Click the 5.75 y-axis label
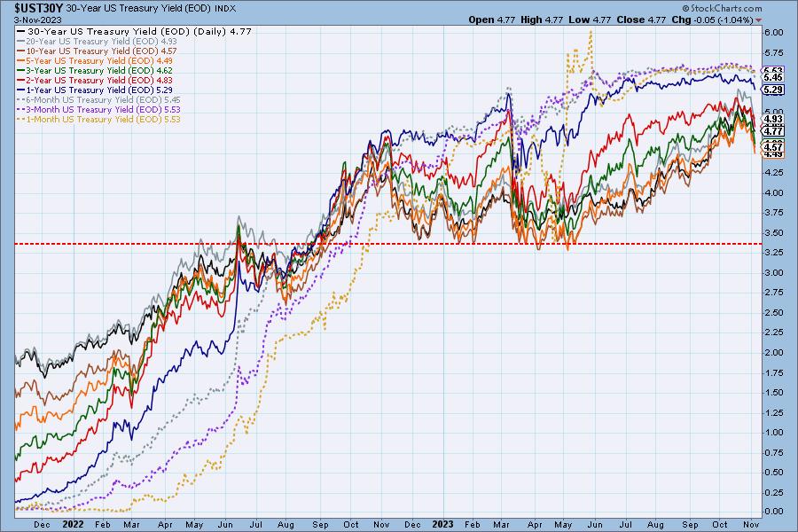The height and width of the screenshot is (532, 798). (x=773, y=52)
